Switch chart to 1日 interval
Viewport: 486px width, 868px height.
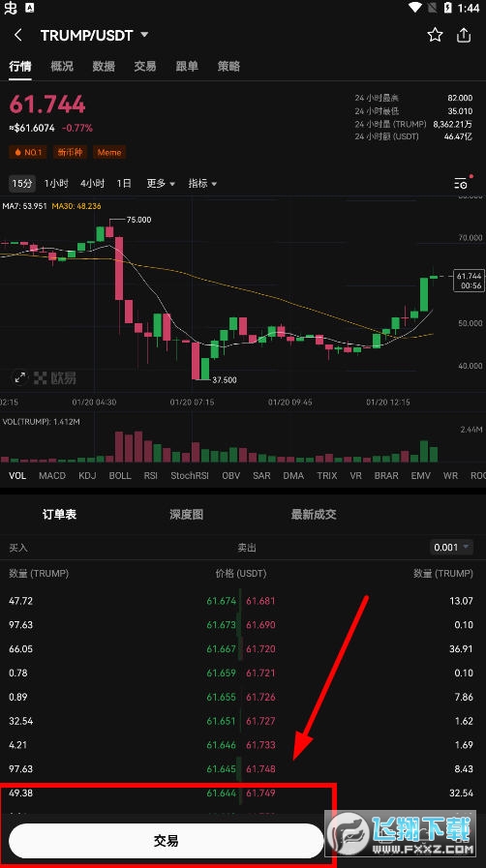click(124, 183)
